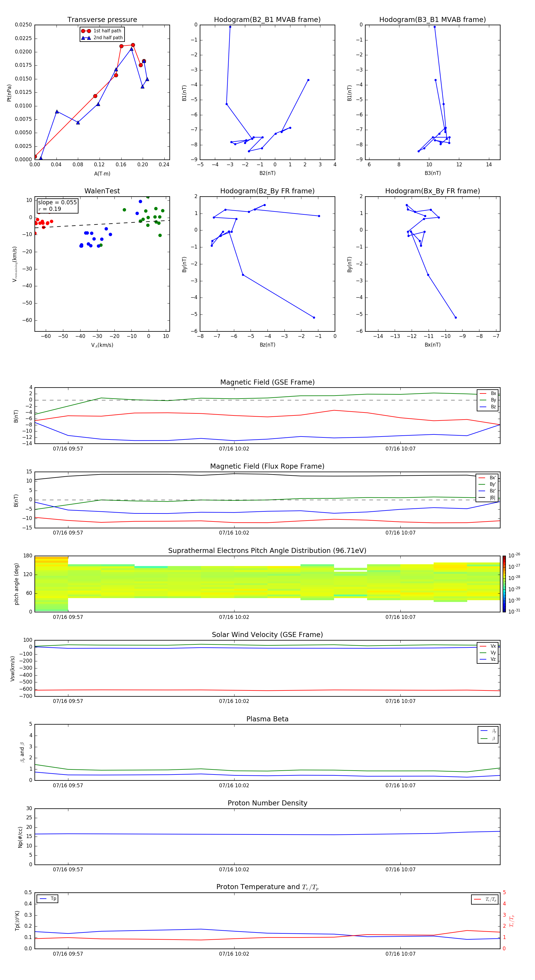
Task: Click the "Pt(nPa)" y-axis label
Action: (x=9, y=93)
